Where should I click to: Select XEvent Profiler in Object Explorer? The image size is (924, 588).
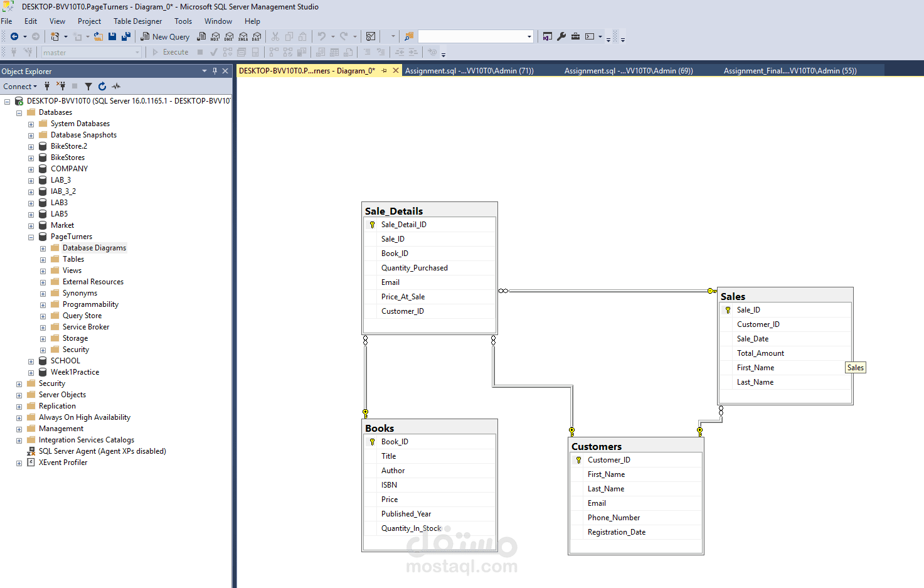click(x=63, y=462)
